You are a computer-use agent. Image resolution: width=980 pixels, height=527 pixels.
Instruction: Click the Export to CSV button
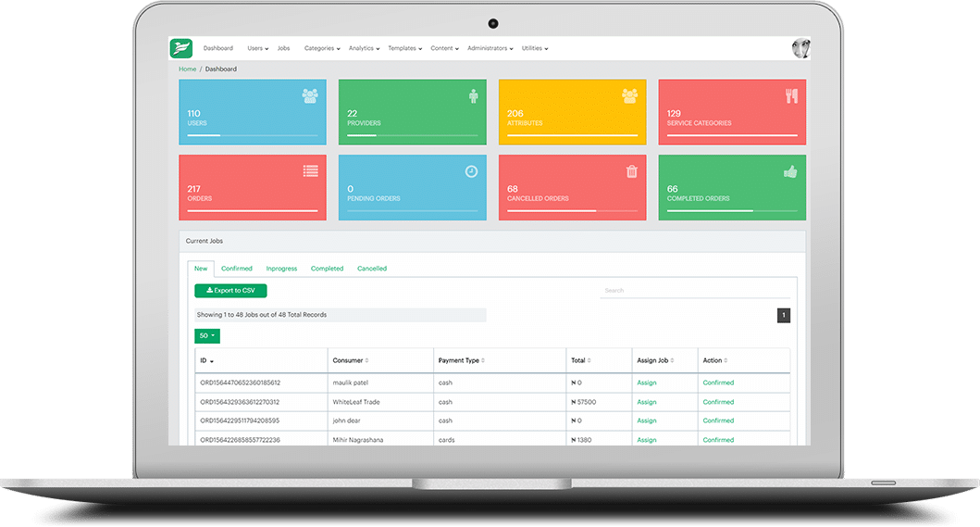coord(230,291)
